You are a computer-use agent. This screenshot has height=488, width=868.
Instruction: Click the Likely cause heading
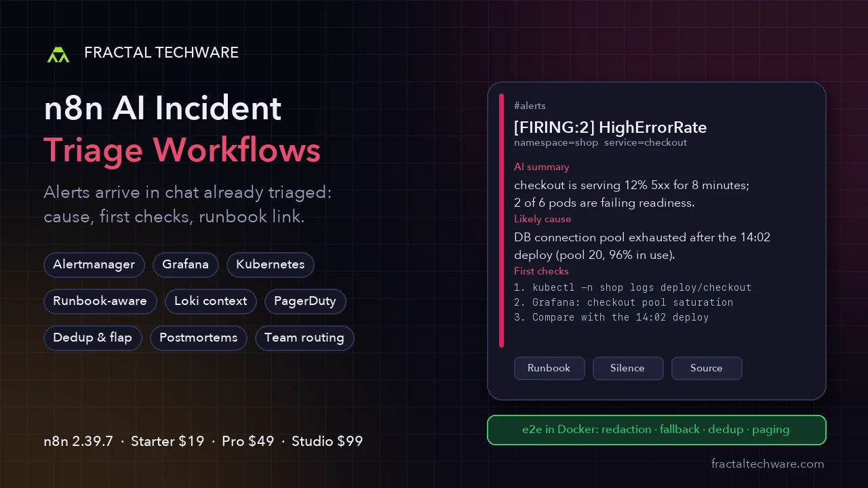(x=542, y=219)
